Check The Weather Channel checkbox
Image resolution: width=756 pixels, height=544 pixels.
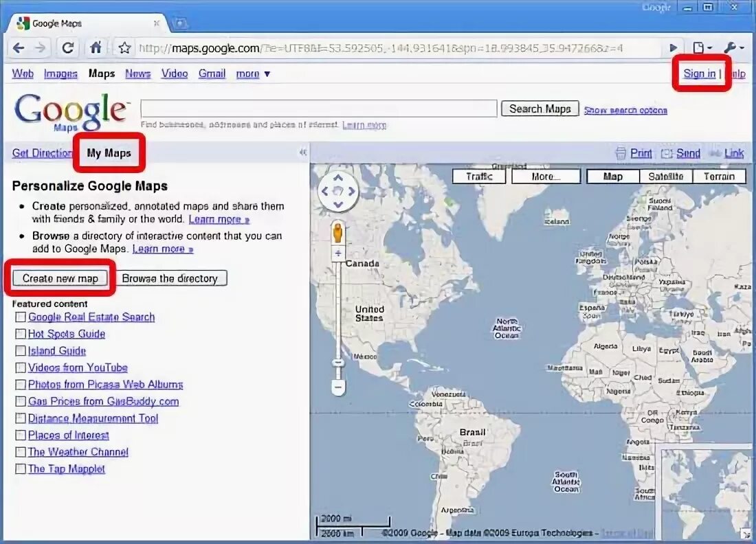point(20,452)
